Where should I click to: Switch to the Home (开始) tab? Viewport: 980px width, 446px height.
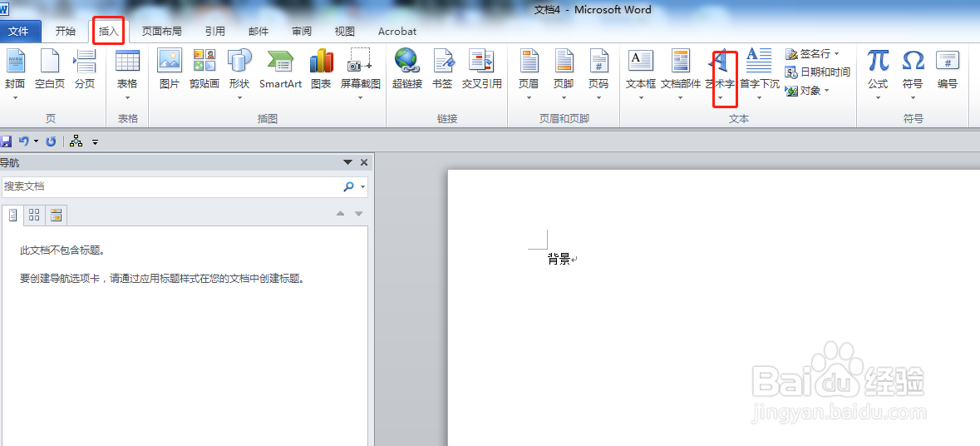(x=65, y=32)
